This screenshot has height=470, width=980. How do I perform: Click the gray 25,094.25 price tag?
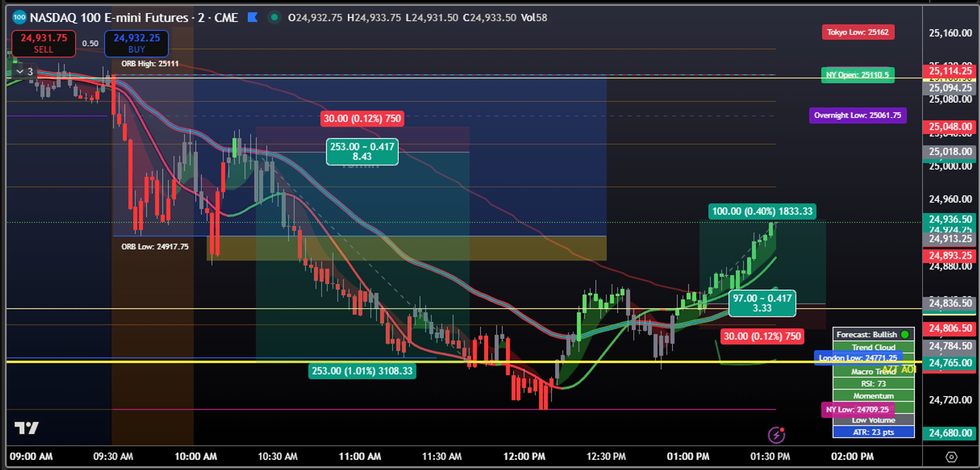coord(950,88)
